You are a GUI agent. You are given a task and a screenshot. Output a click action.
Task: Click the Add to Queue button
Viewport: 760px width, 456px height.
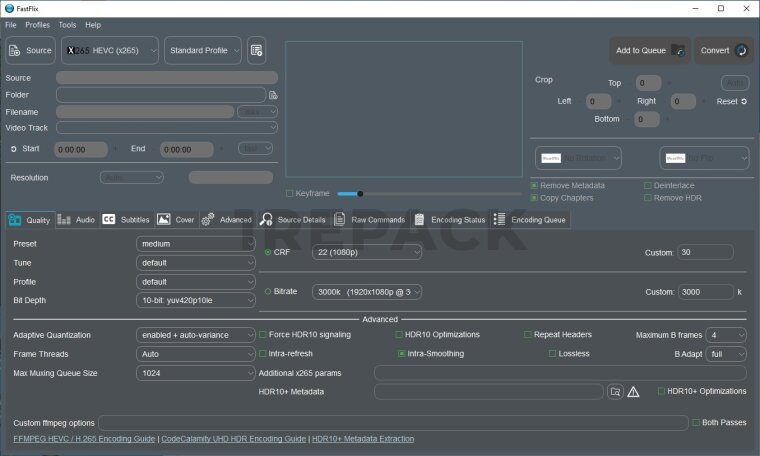(x=649, y=50)
